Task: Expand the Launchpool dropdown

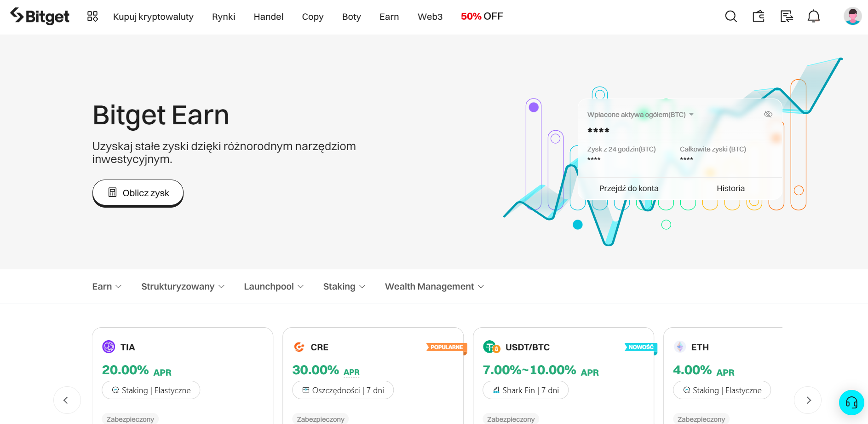Action: (x=274, y=286)
